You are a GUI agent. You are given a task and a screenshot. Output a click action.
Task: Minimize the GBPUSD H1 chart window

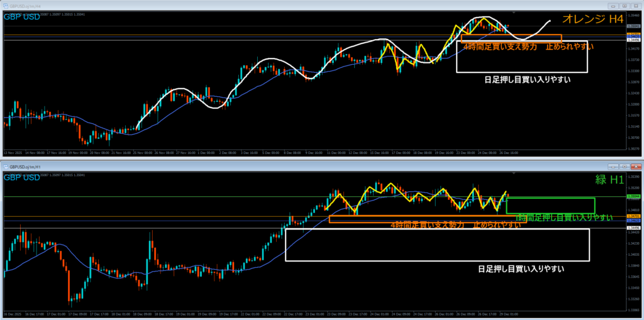[x=614, y=167]
